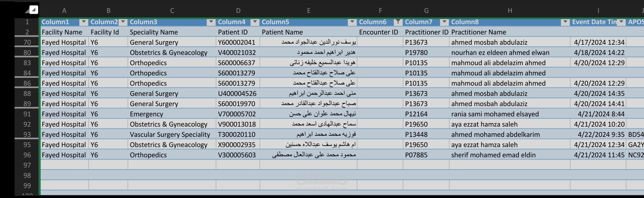Click the Patient ID label cell
The width and height of the screenshot is (644, 198).
238,32
